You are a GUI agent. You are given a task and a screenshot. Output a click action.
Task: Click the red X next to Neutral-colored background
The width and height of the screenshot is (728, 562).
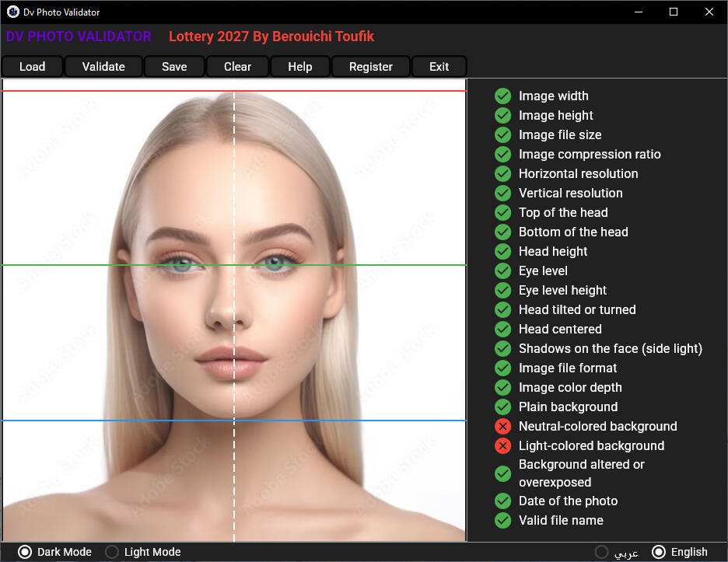[x=503, y=426]
